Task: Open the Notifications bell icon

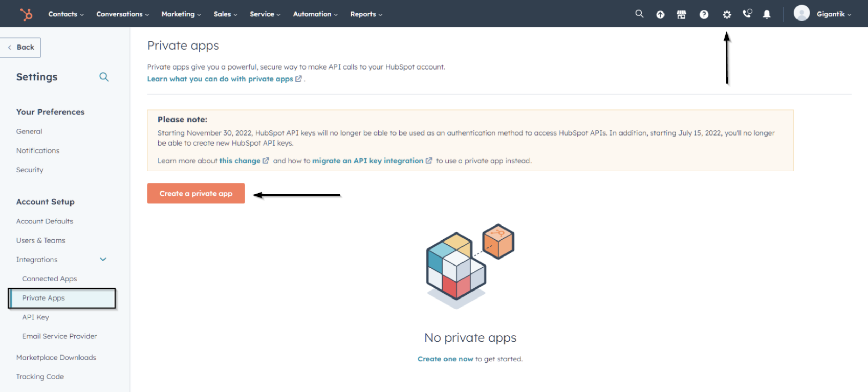Action: [x=767, y=15]
